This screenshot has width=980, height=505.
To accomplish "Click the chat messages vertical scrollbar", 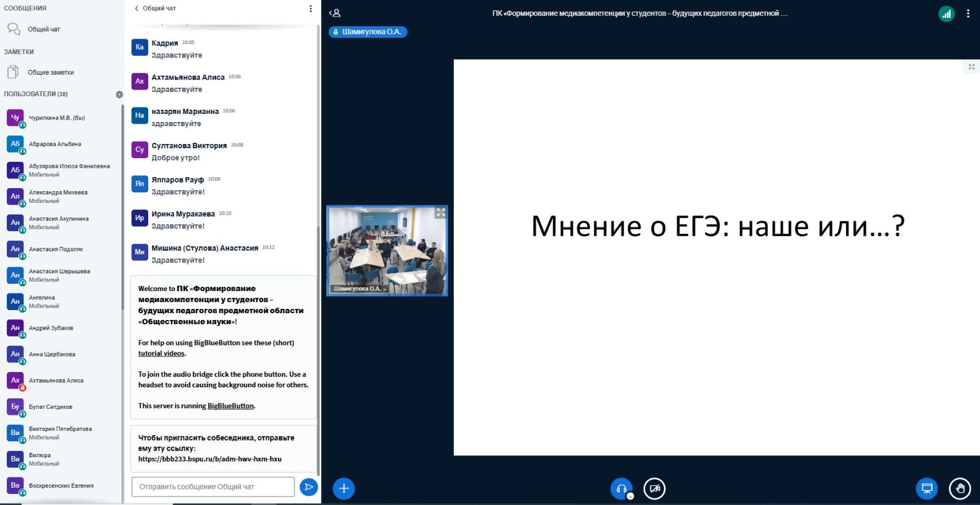I will point(318,245).
